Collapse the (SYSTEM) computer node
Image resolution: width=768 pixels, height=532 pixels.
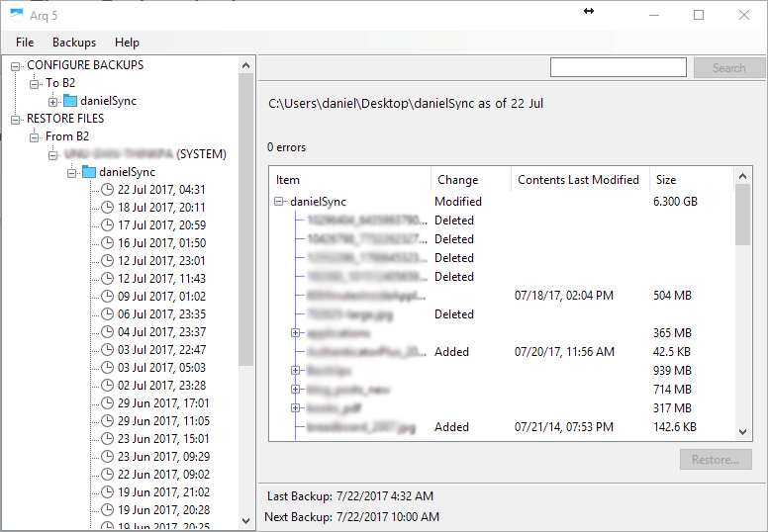tap(52, 155)
